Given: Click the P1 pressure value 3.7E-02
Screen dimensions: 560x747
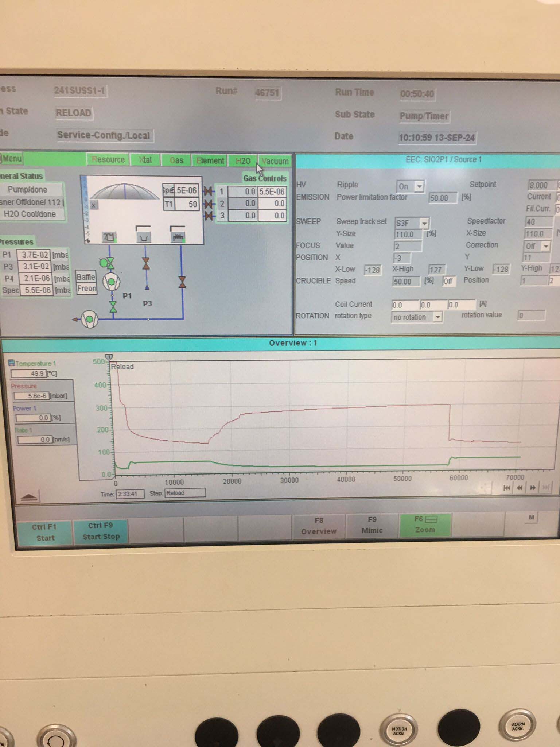Looking at the screenshot, I should point(34,255).
